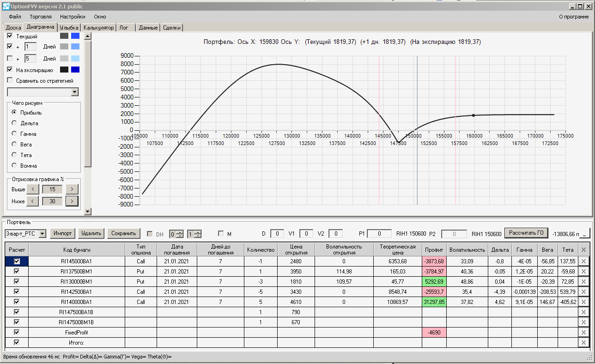The image size is (595, 364).
Task: Switch to the 'Калькулятор' tab
Action: point(98,28)
